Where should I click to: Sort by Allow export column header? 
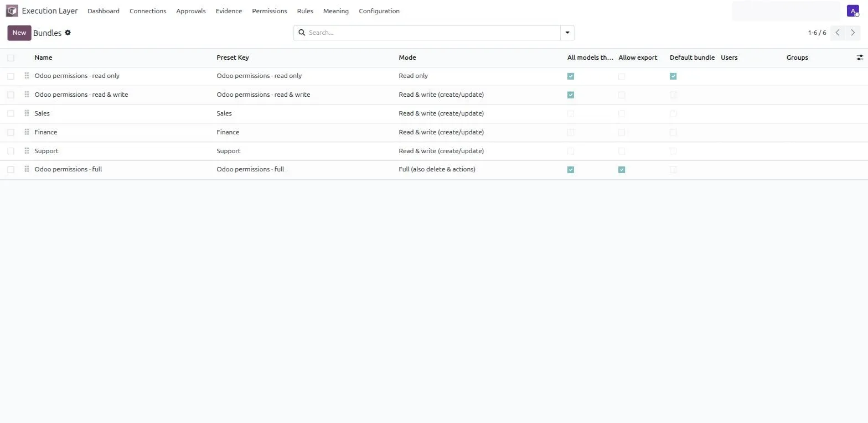[638, 58]
